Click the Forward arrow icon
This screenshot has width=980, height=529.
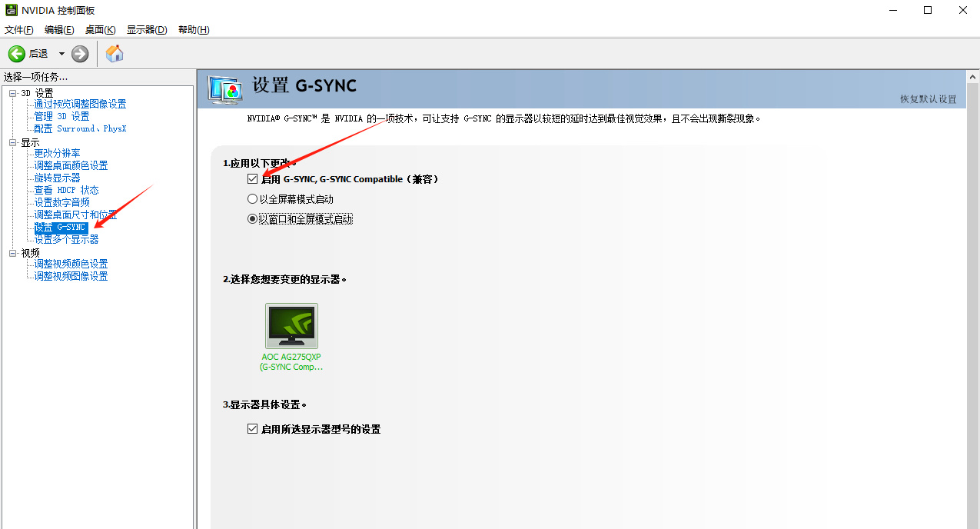click(80, 54)
